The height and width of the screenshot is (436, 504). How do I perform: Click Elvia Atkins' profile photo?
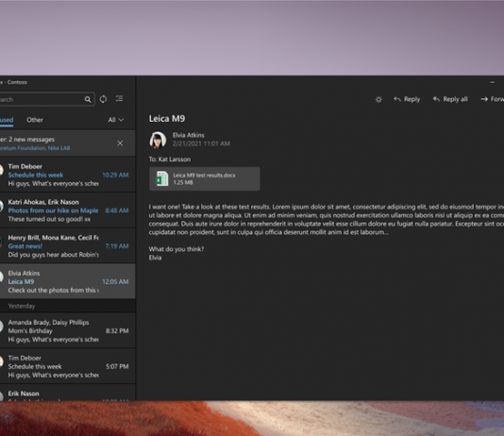coord(158,140)
